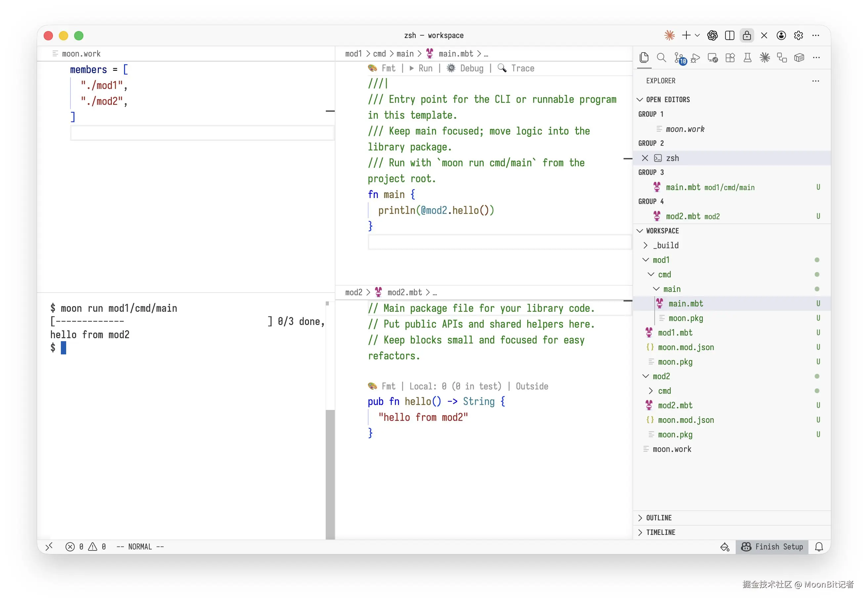The image size is (868, 603).
Task: Click the ChatGPT Codex icon in title bar
Action: click(x=712, y=35)
